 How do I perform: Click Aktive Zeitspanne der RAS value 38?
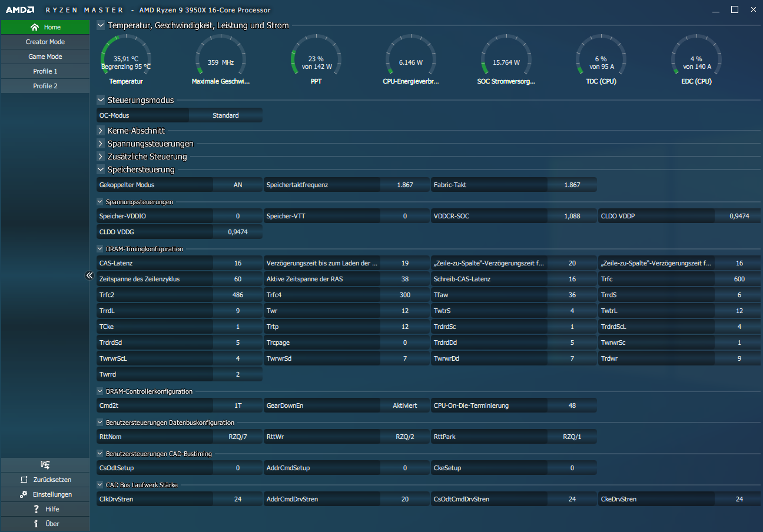point(405,279)
